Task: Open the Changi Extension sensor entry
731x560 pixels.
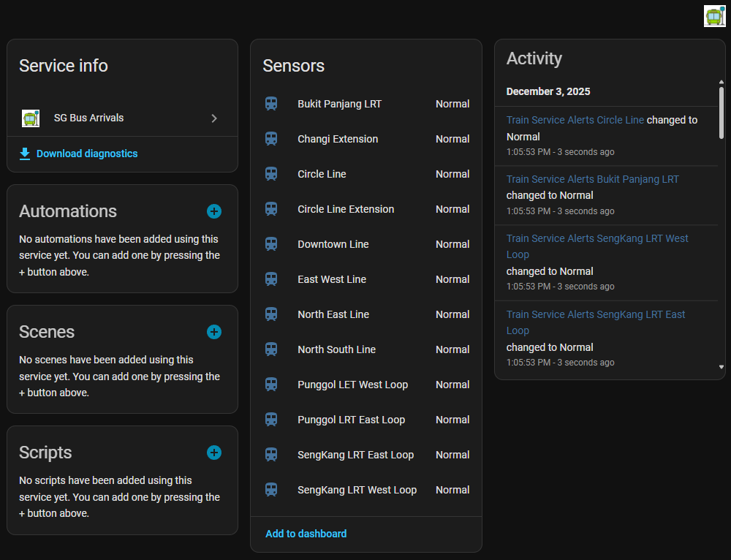Action: click(x=338, y=139)
